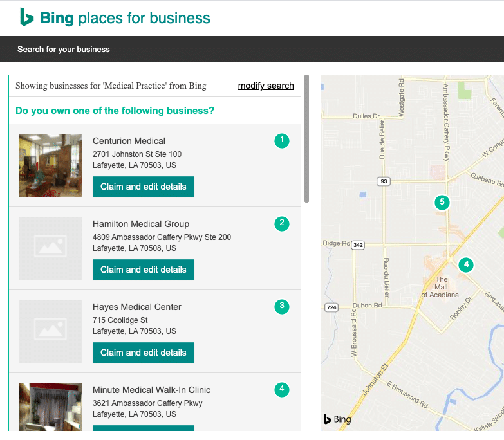
Task: Select list marker 2 beside Hamilton Medical Group
Action: pyautogui.click(x=282, y=223)
